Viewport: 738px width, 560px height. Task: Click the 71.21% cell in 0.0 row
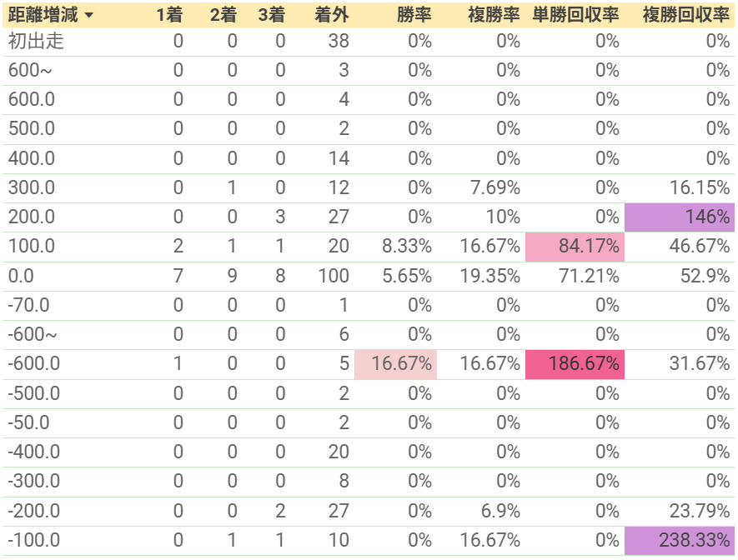click(x=589, y=276)
